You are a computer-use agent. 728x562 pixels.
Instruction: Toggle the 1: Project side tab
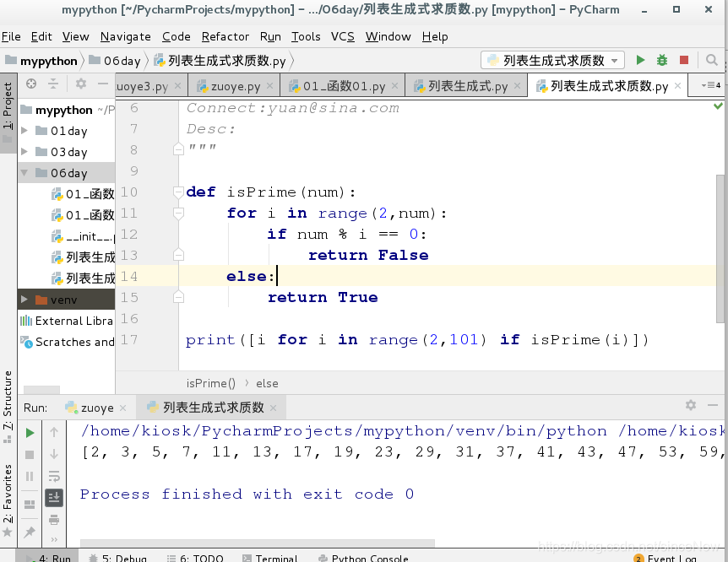(x=8, y=112)
